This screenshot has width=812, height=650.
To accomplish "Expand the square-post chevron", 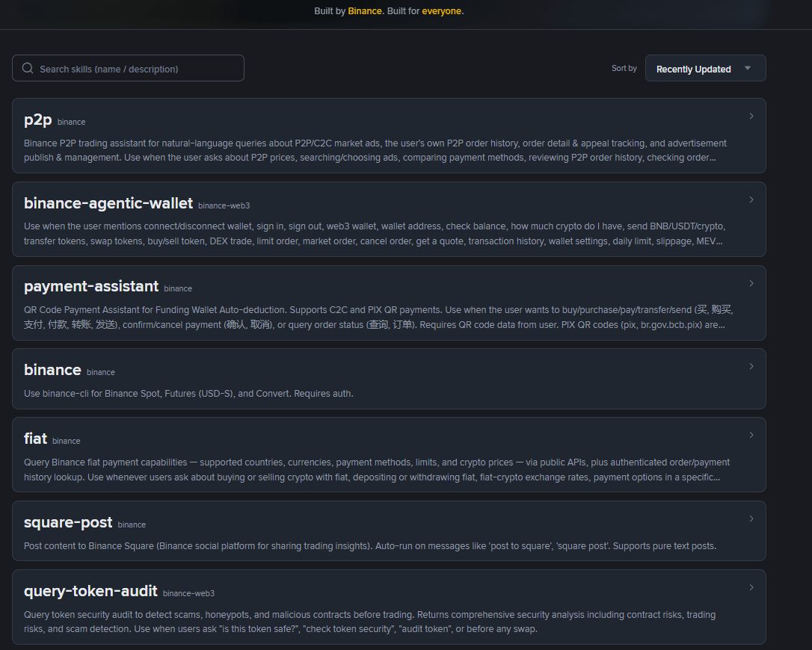I will tap(751, 519).
